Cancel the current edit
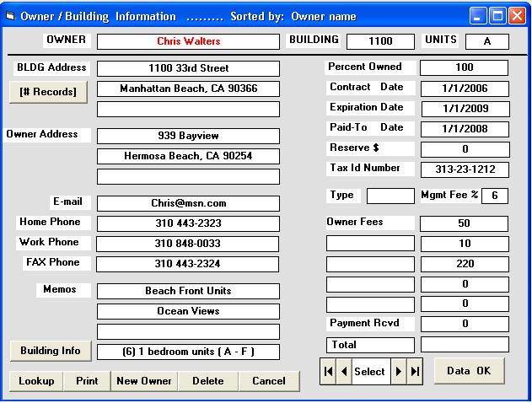 point(268,381)
